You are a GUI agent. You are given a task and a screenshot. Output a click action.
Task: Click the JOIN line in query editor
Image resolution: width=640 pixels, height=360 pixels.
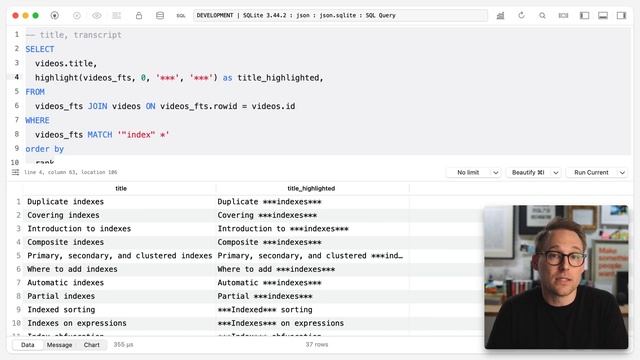pyautogui.click(x=165, y=106)
